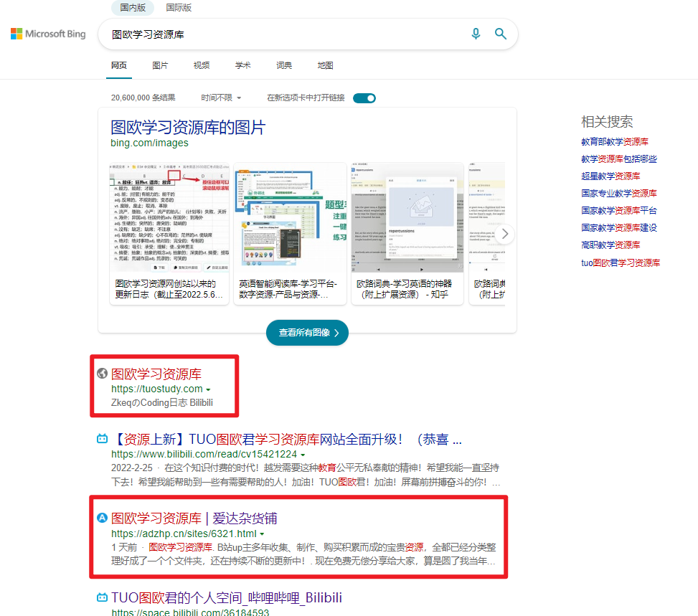Viewport: 698px width, 616px height.
Task: Open thumbnail 英语智能阅读库-学习平台
Action: 290,234
